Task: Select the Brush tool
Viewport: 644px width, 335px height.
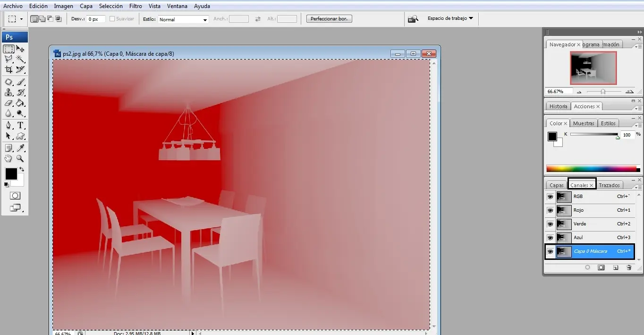Action: [x=20, y=82]
